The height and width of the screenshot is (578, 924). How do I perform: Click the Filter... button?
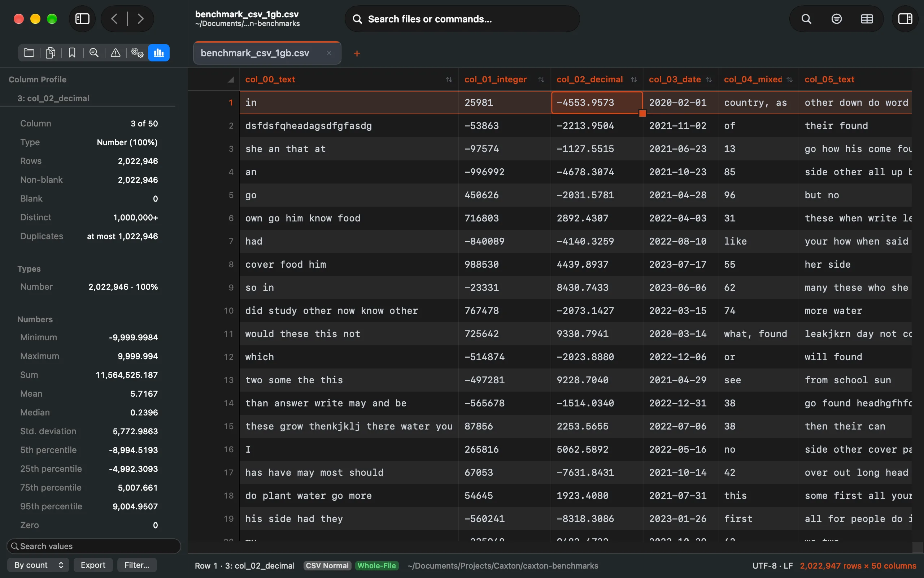(137, 565)
